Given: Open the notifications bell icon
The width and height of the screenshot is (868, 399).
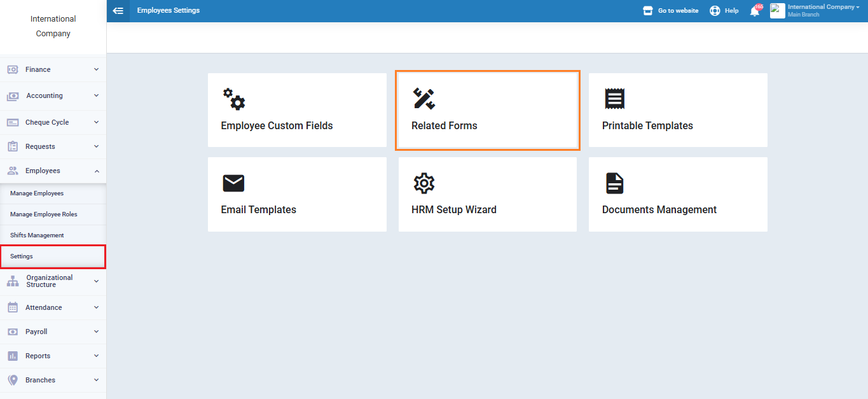Looking at the screenshot, I should coord(755,11).
